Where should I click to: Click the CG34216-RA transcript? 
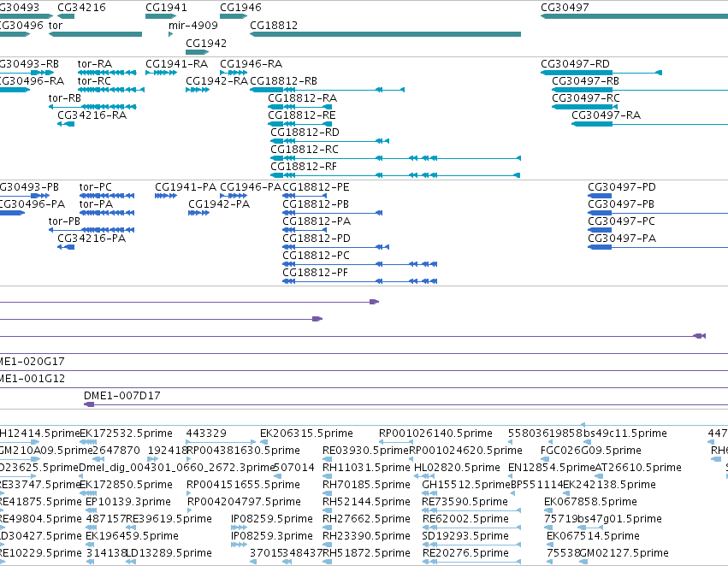(66, 124)
